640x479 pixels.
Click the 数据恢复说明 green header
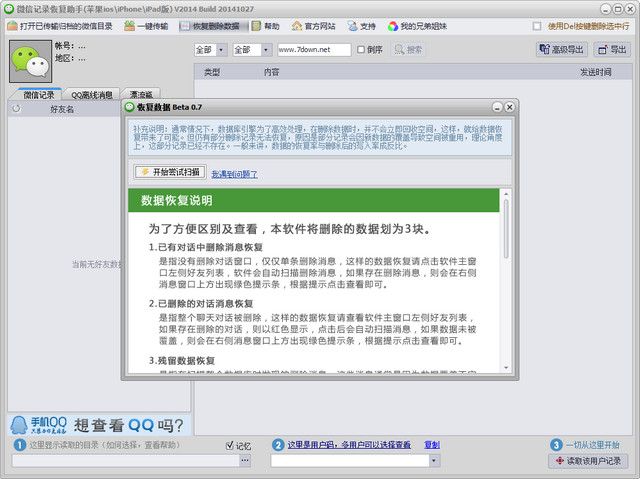tap(313, 200)
